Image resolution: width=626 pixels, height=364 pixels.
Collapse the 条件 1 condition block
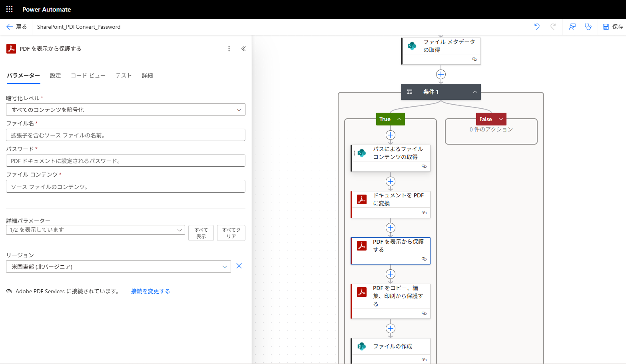[475, 92]
